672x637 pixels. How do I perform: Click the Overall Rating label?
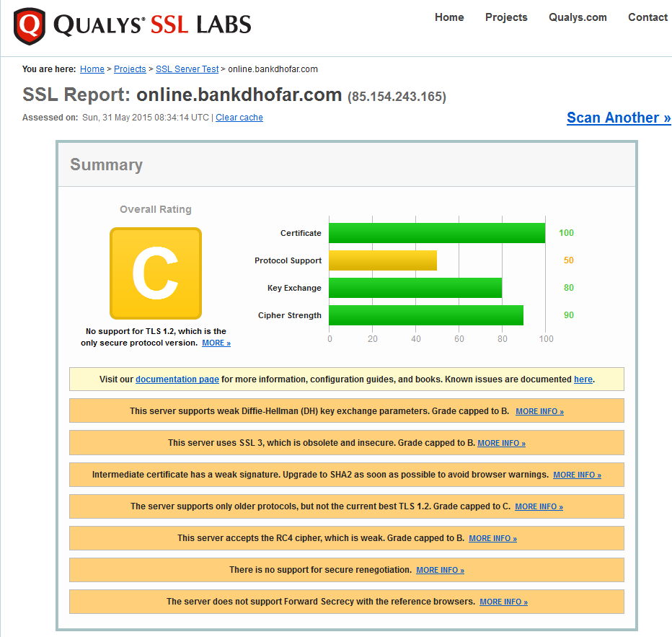click(x=156, y=209)
